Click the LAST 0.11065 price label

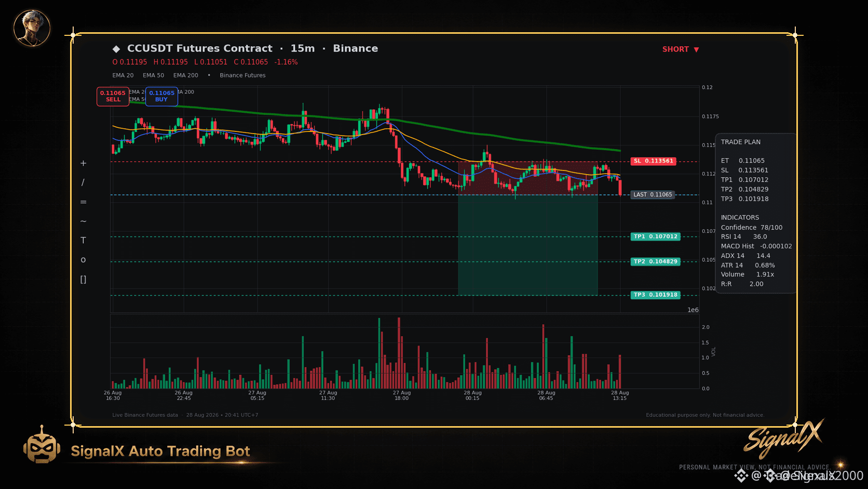coord(653,195)
